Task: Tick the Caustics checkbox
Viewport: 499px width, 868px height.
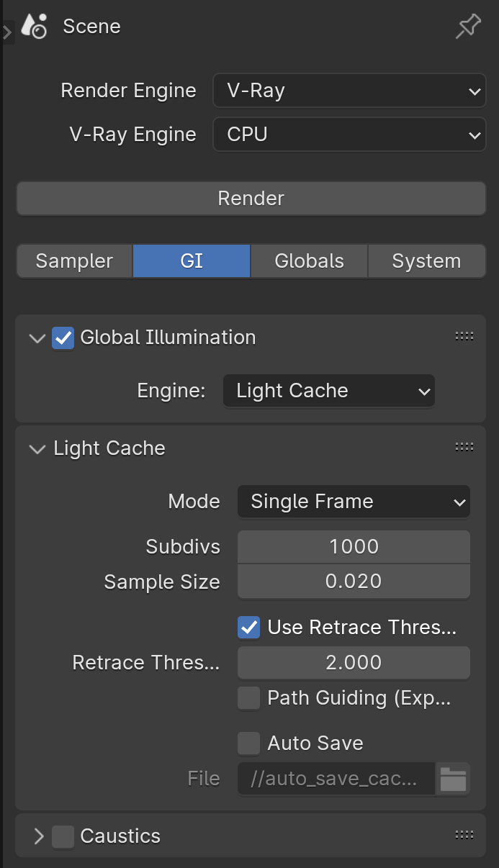Action: (63, 836)
